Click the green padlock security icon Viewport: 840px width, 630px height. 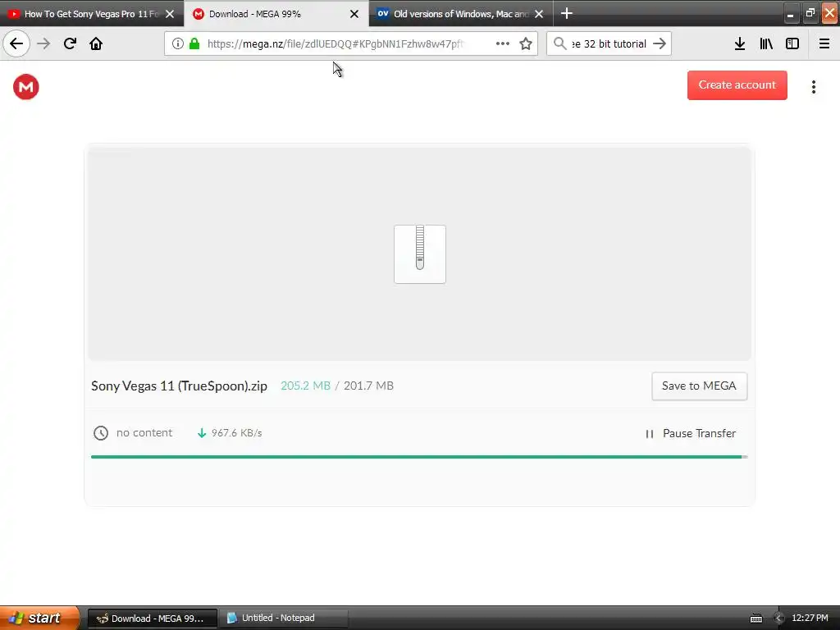pyautogui.click(x=194, y=43)
